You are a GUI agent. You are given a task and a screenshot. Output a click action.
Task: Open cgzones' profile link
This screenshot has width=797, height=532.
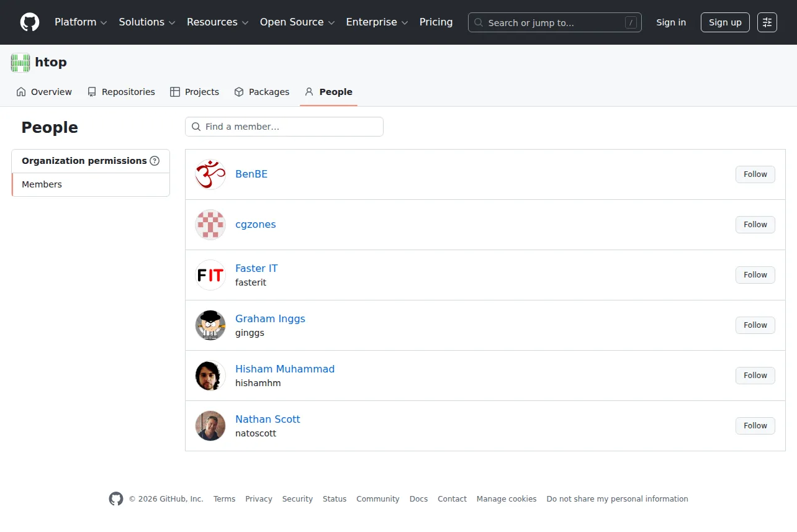pyautogui.click(x=256, y=225)
